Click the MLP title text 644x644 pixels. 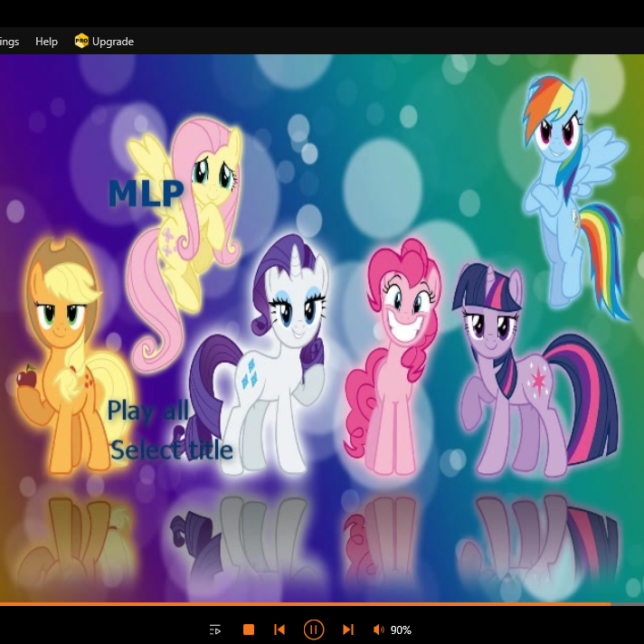[146, 193]
